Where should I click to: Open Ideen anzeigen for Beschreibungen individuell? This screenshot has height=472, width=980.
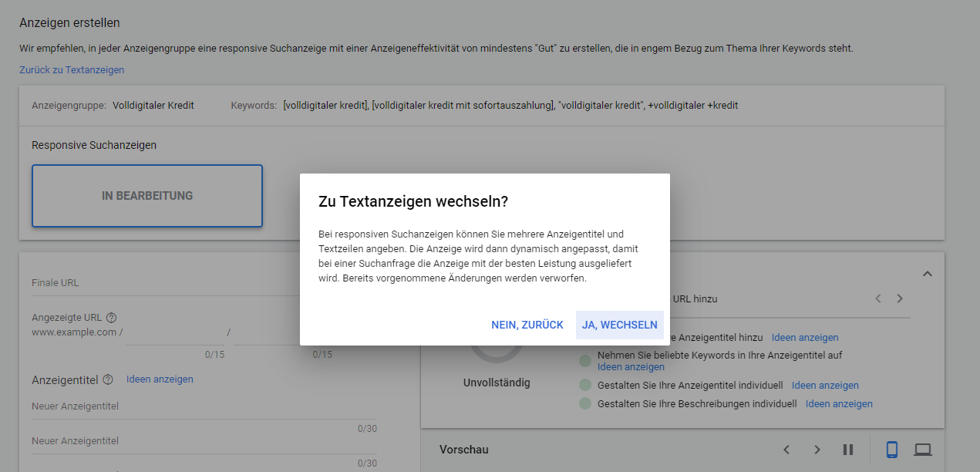pos(839,404)
